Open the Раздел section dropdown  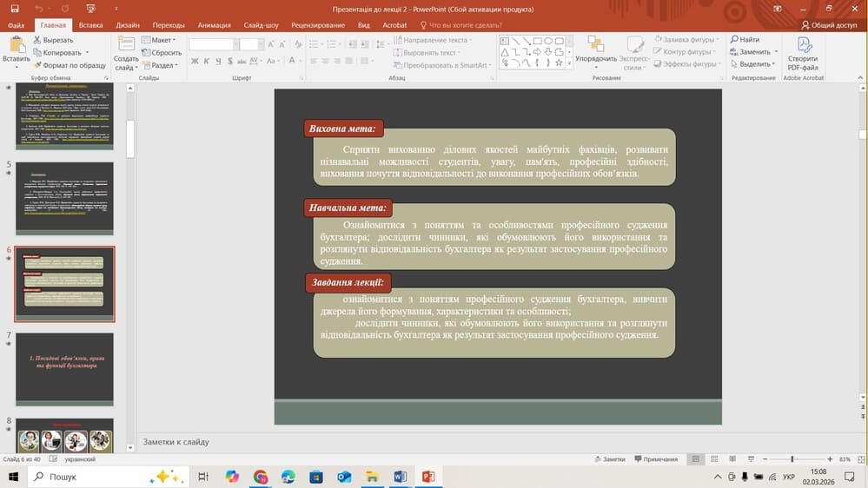tap(162, 65)
